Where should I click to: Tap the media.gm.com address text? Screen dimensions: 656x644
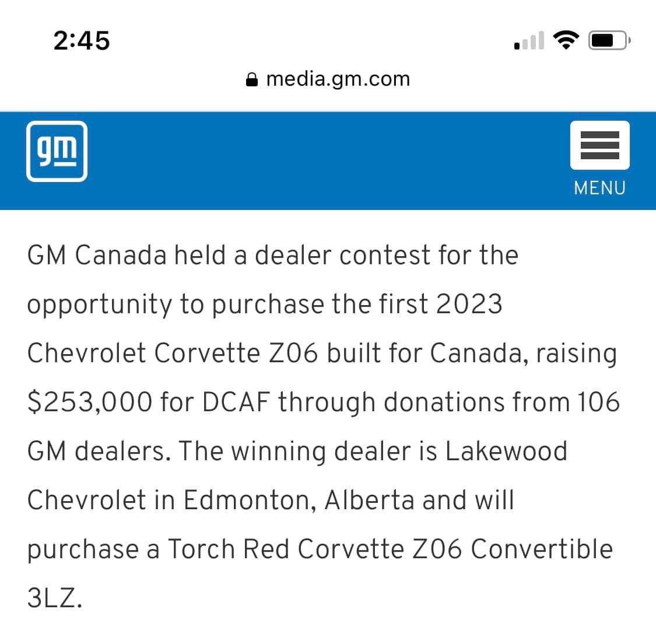click(x=338, y=79)
